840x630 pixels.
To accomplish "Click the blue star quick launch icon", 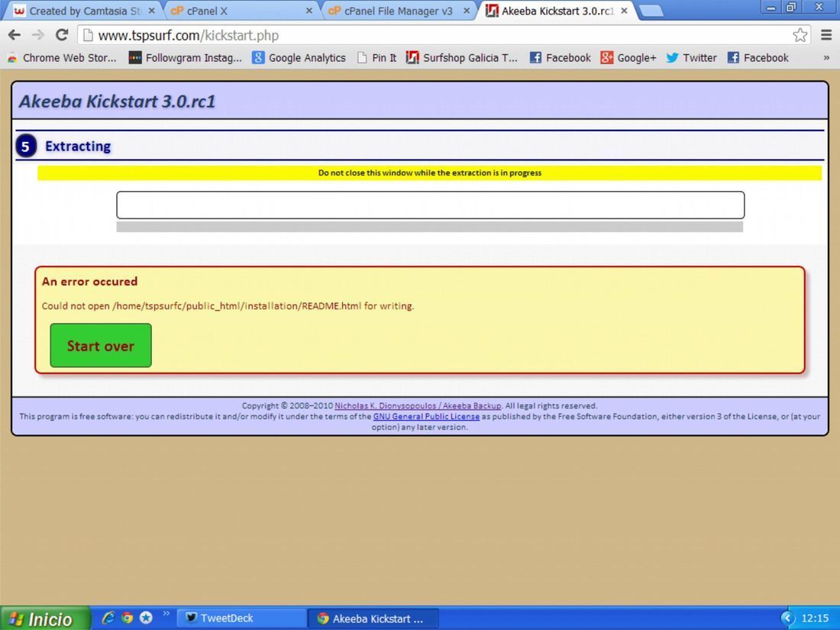I will (146, 618).
